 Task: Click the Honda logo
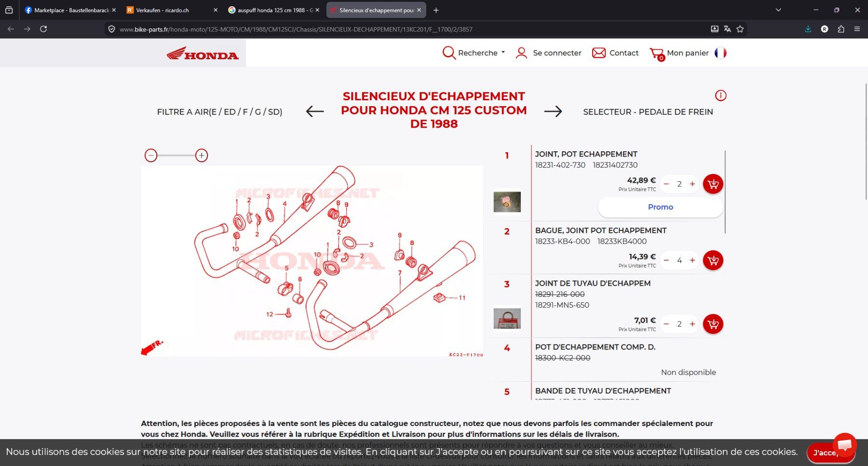203,53
